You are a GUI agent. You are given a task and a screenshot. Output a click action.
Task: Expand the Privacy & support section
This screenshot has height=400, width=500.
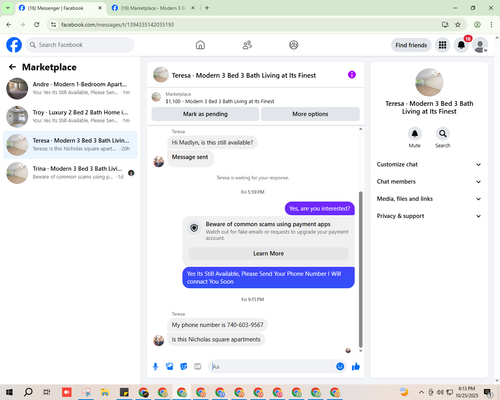429,216
